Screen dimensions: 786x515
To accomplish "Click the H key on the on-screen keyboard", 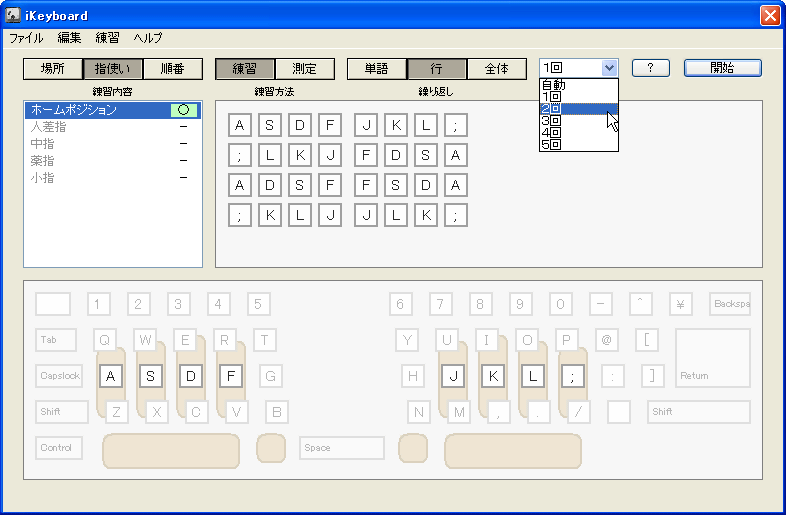I will coord(413,376).
